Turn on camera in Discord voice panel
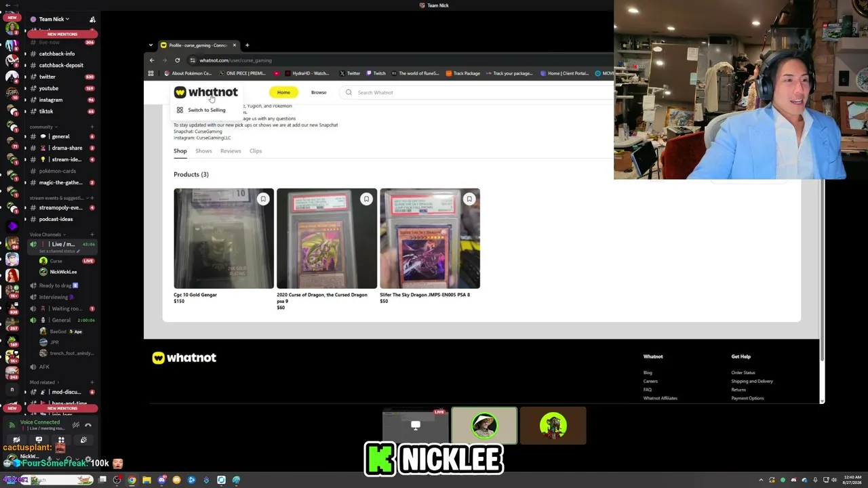The image size is (868, 488). 16,441
